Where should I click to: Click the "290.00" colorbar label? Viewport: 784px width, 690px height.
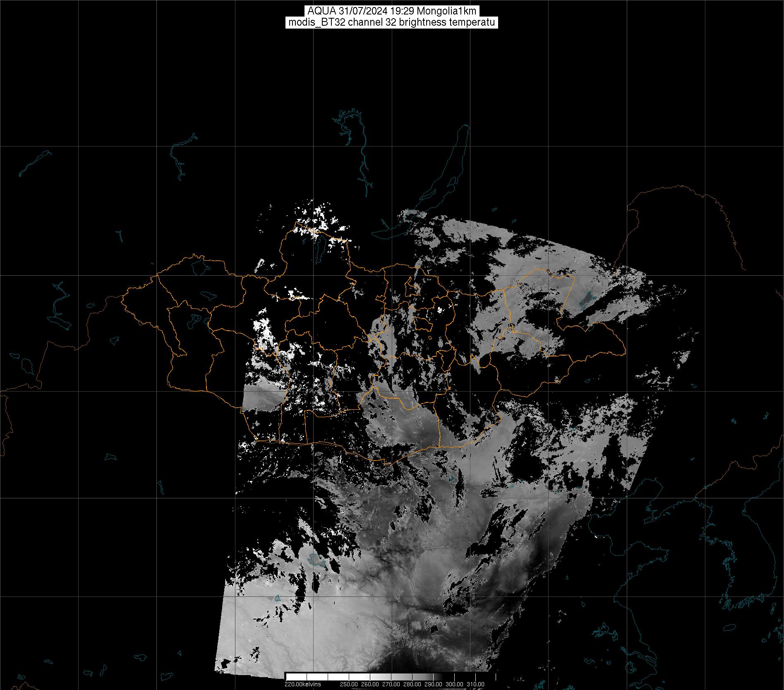434,684
